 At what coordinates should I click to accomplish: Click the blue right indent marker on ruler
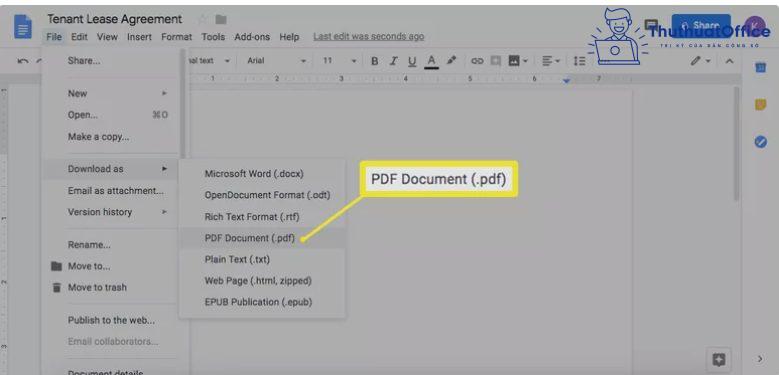click(566, 81)
